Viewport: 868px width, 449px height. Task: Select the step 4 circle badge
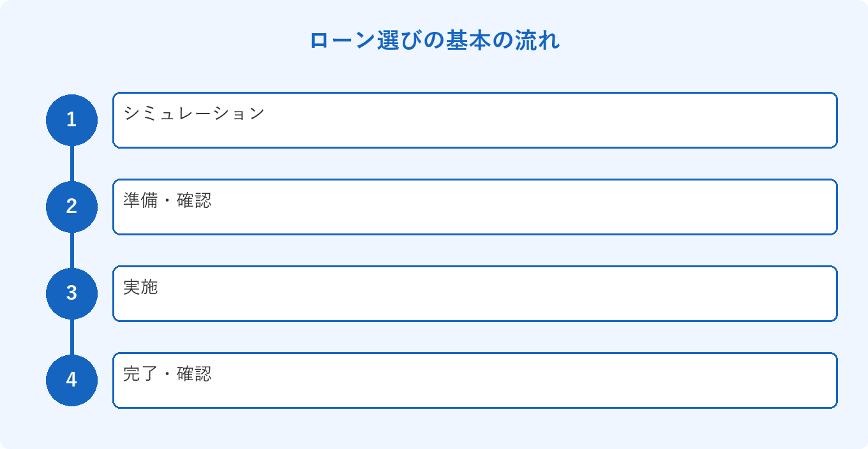pos(71,380)
